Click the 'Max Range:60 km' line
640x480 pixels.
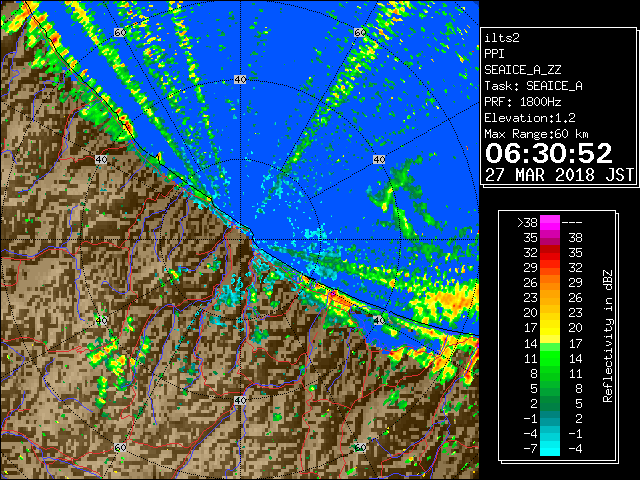(x=536, y=134)
